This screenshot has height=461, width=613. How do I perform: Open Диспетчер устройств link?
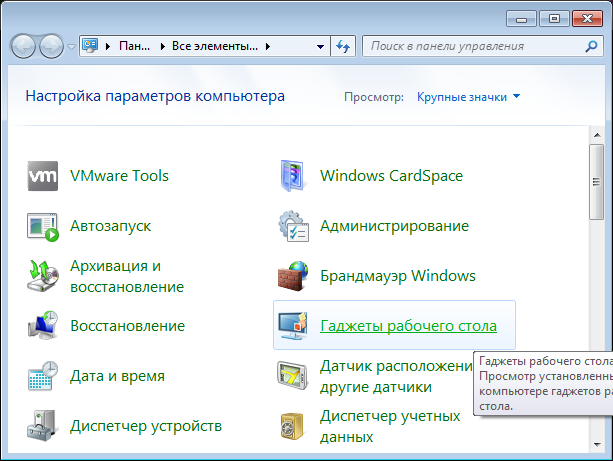[x=146, y=426]
